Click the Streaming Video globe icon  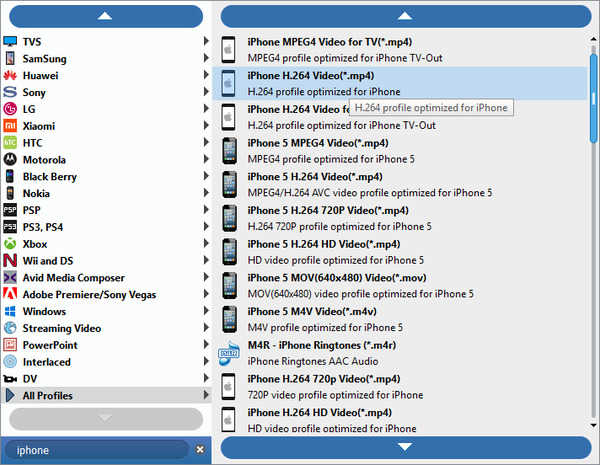click(x=10, y=328)
